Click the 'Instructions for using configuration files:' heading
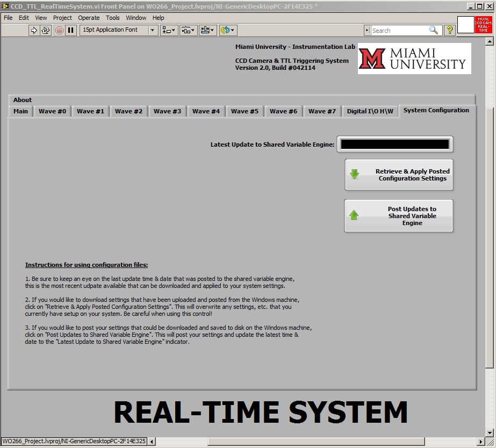Image resolution: width=496 pixels, height=448 pixels. click(87, 265)
